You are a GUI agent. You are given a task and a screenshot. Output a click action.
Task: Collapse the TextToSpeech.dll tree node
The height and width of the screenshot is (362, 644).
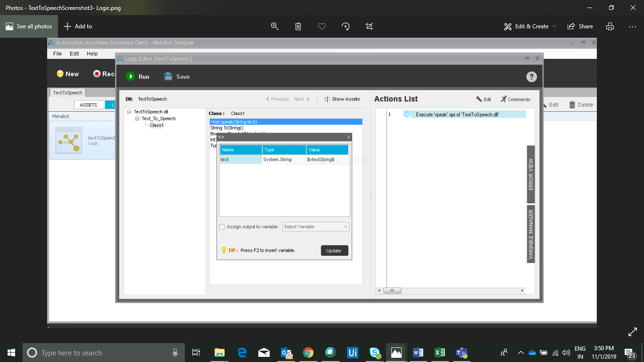pos(130,112)
